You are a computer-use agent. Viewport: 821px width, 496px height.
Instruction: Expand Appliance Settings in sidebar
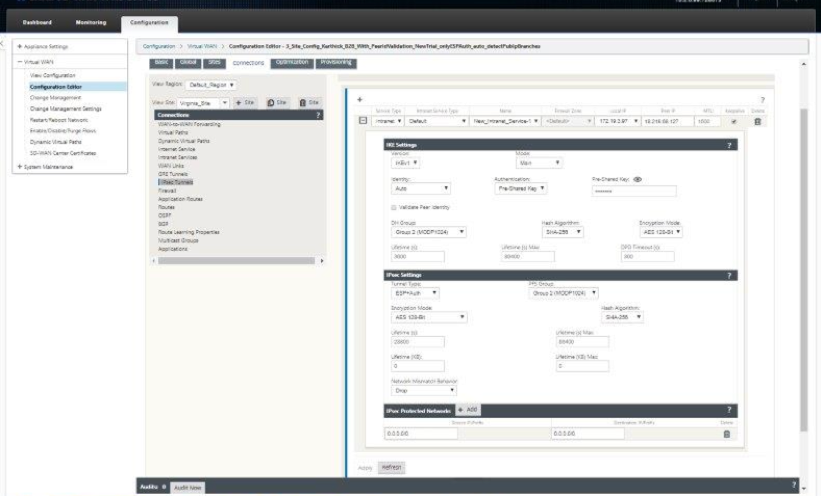pyautogui.click(x=20, y=47)
